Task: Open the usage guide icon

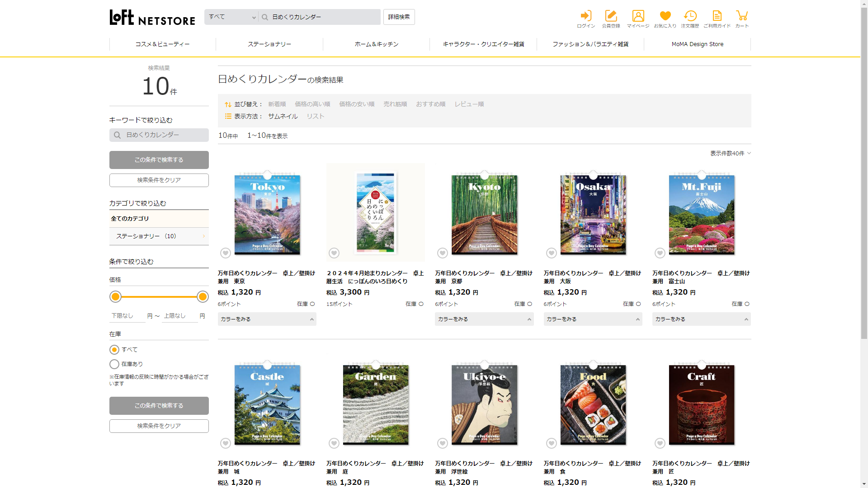Action: tap(717, 16)
